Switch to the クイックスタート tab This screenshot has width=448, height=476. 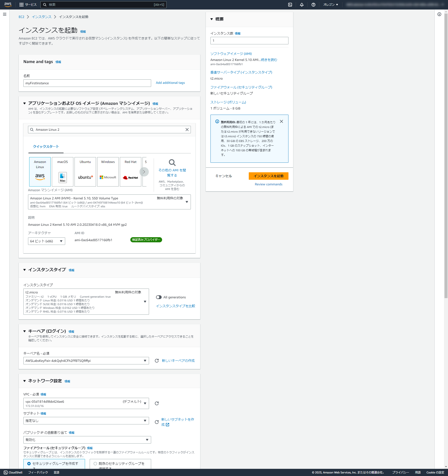coord(46,146)
